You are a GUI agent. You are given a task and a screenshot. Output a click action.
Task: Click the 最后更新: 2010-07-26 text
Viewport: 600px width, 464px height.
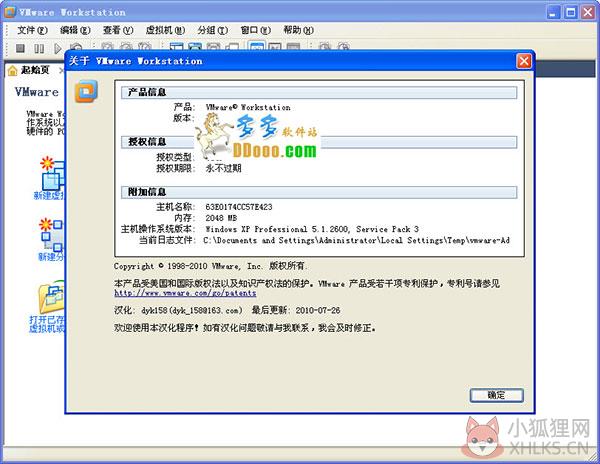296,310
